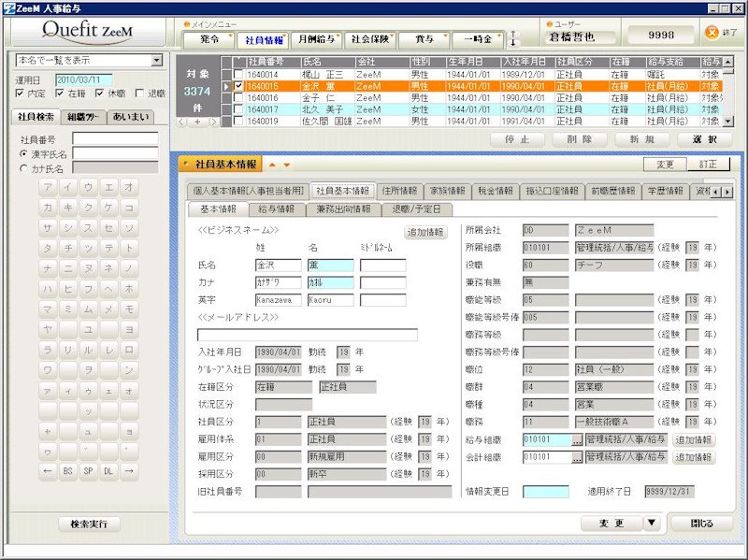
Task: Expand the arrow next to 変更 button
Action: [651, 524]
